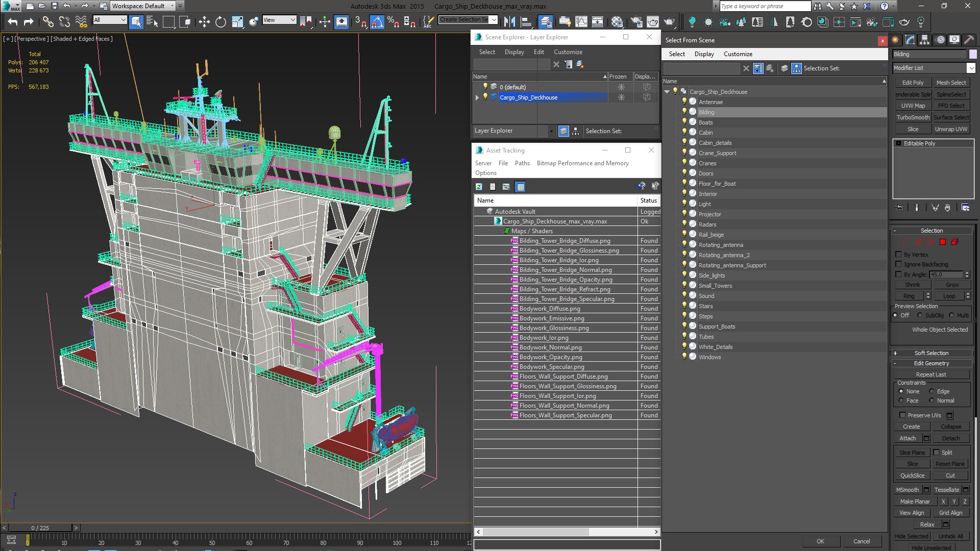Toggle light bulb visibility of Cabin object
Screen dimensions: 980x551
684,132
